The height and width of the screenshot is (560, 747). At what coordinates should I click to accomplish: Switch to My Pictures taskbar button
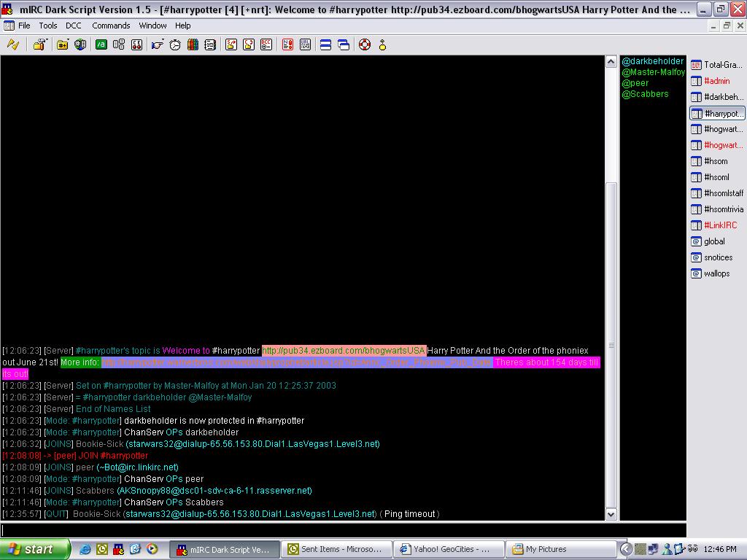point(561,550)
